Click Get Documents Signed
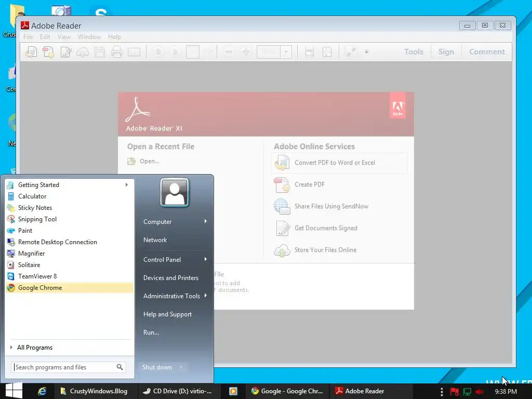The width and height of the screenshot is (532, 399). click(326, 228)
